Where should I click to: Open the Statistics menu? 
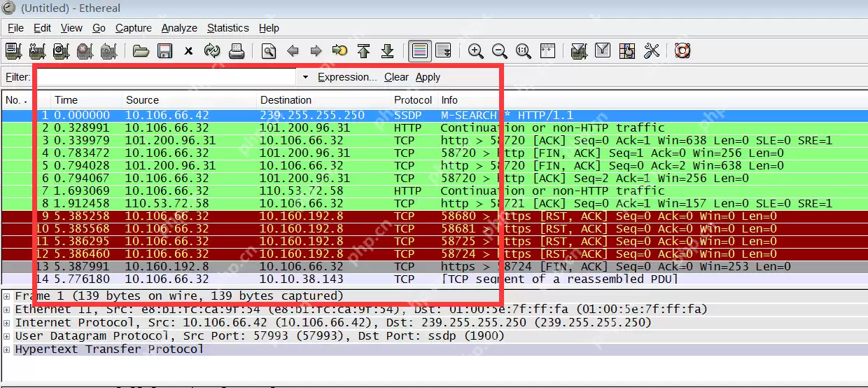click(227, 28)
